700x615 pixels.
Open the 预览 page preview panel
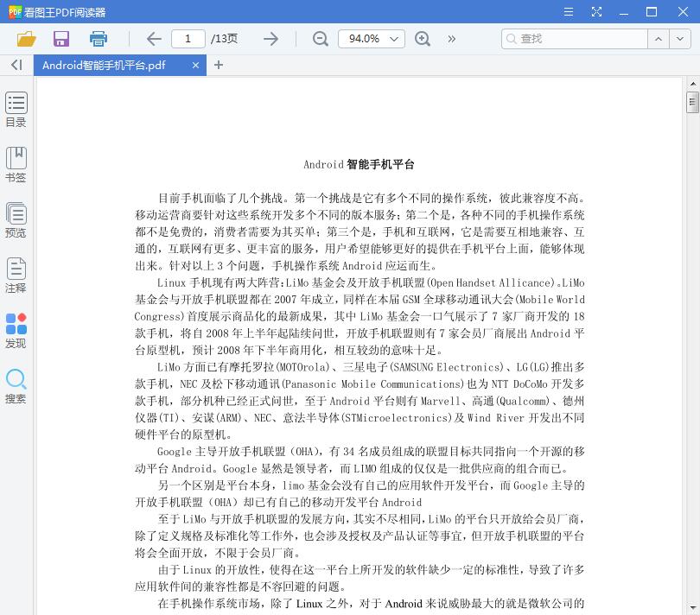(x=16, y=219)
